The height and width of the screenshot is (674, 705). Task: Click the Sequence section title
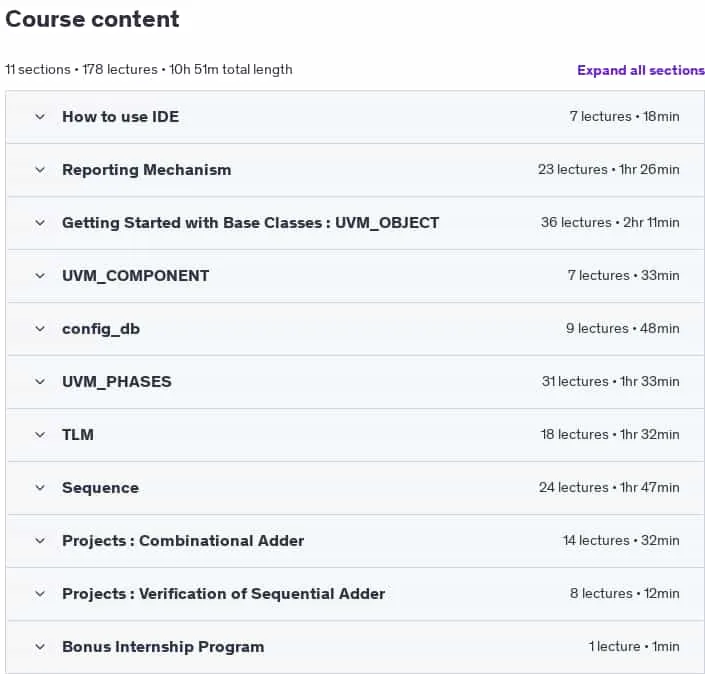[100, 488]
